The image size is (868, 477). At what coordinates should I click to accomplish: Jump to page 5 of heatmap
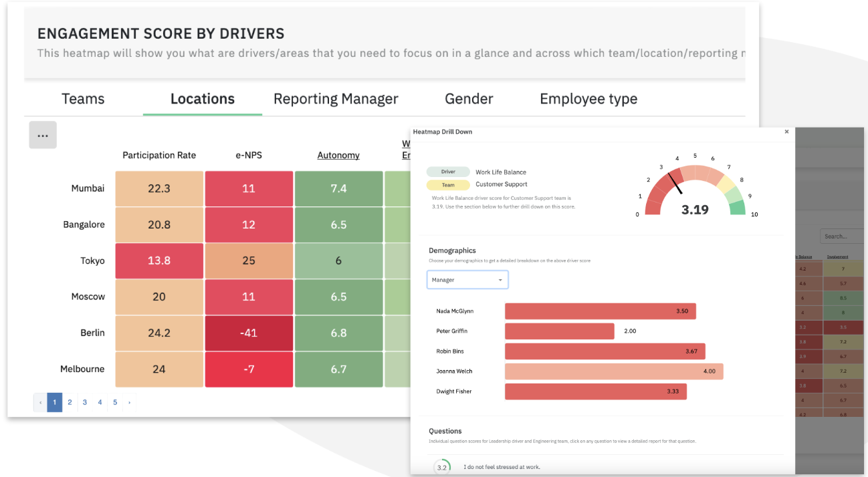115,402
